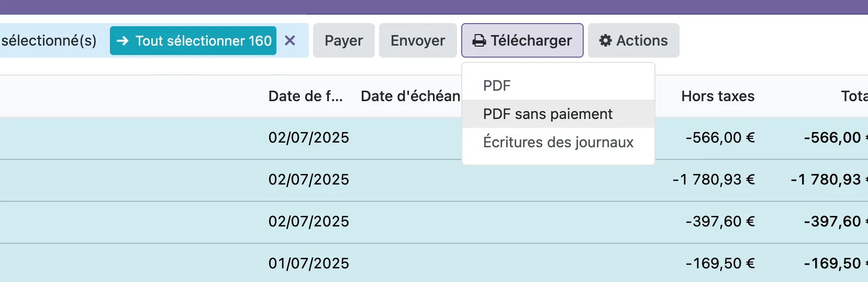Click the gear icon on Actions
This screenshot has width=868, height=282.
[x=606, y=41]
